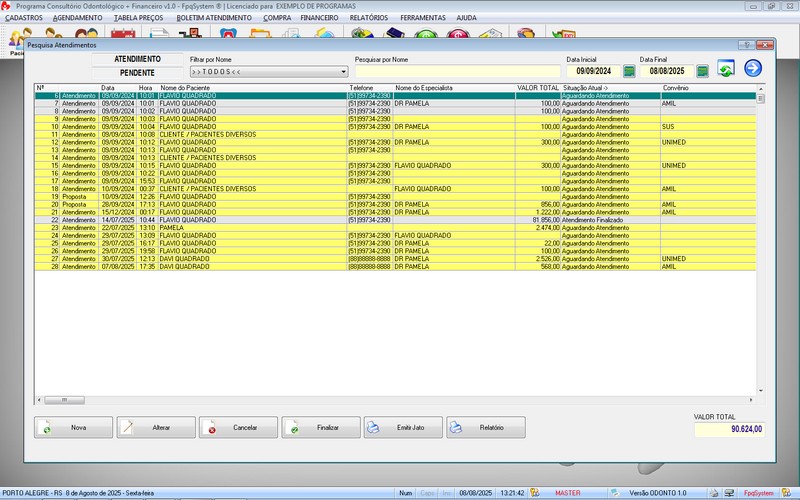The width and height of the screenshot is (800, 500).
Task: Open the CADASTROS menu
Action: 24,18
